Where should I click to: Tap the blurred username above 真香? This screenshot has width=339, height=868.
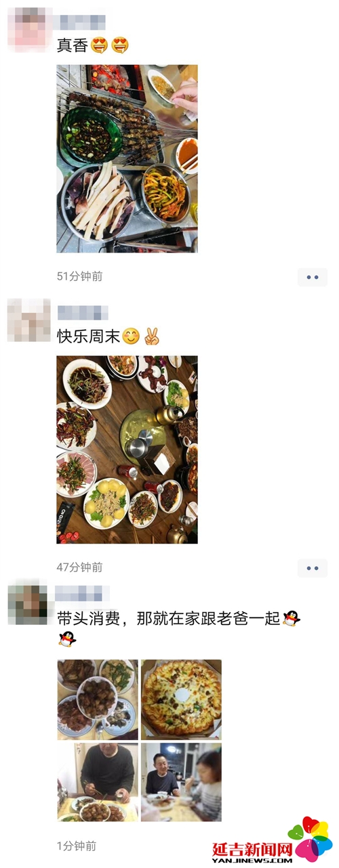(79, 22)
